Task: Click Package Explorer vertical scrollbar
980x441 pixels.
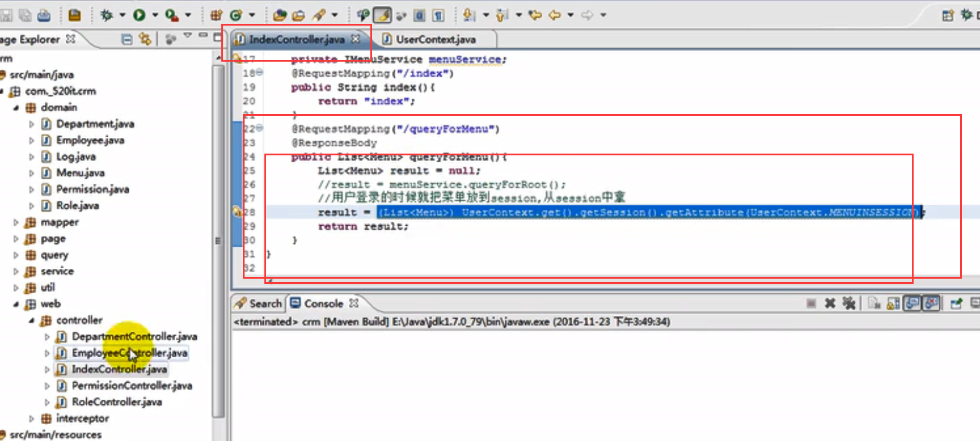Action: coord(218,241)
